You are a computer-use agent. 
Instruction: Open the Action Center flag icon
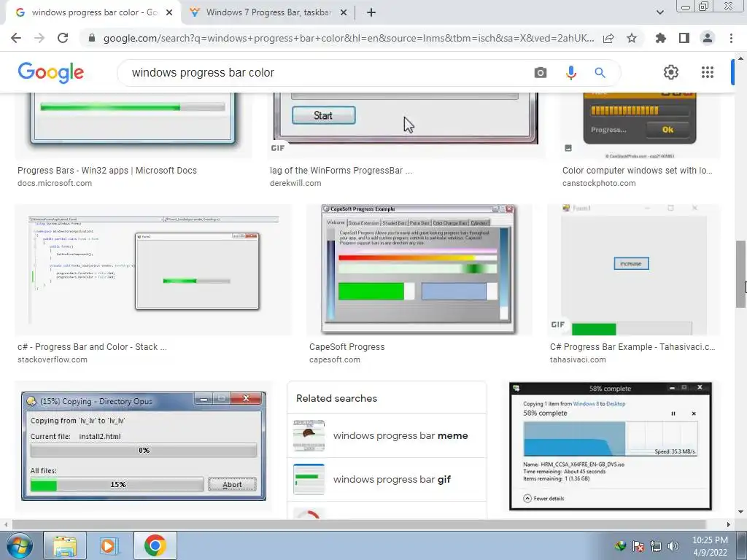[638, 546]
